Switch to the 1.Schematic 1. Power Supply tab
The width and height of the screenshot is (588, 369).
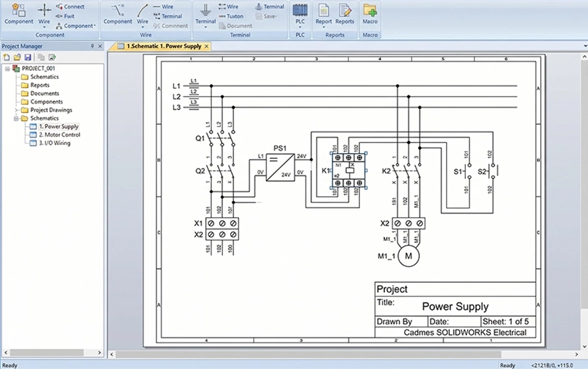[164, 46]
